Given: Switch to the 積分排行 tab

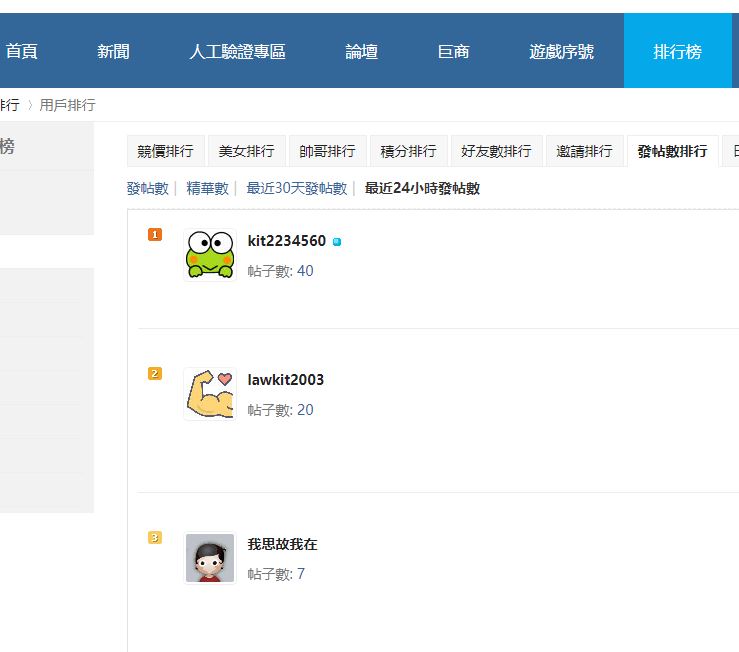Looking at the screenshot, I should [408, 151].
